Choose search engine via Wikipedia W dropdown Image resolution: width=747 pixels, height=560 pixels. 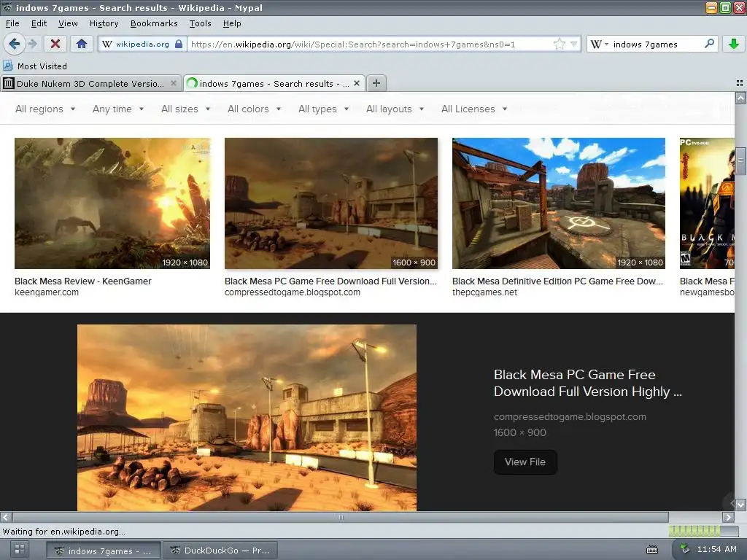pyautogui.click(x=600, y=44)
